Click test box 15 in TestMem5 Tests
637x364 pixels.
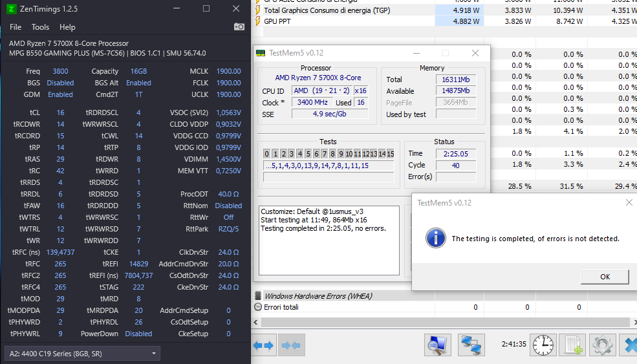tap(391, 154)
